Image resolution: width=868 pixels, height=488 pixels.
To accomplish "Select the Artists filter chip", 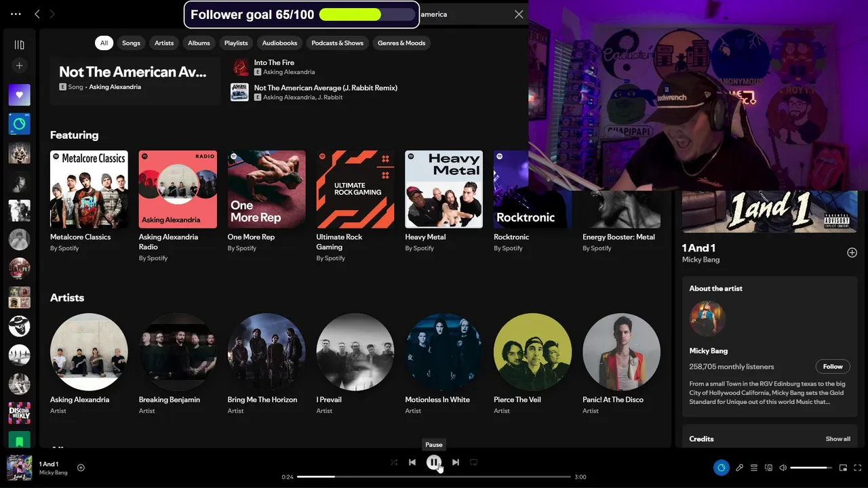I will point(164,43).
